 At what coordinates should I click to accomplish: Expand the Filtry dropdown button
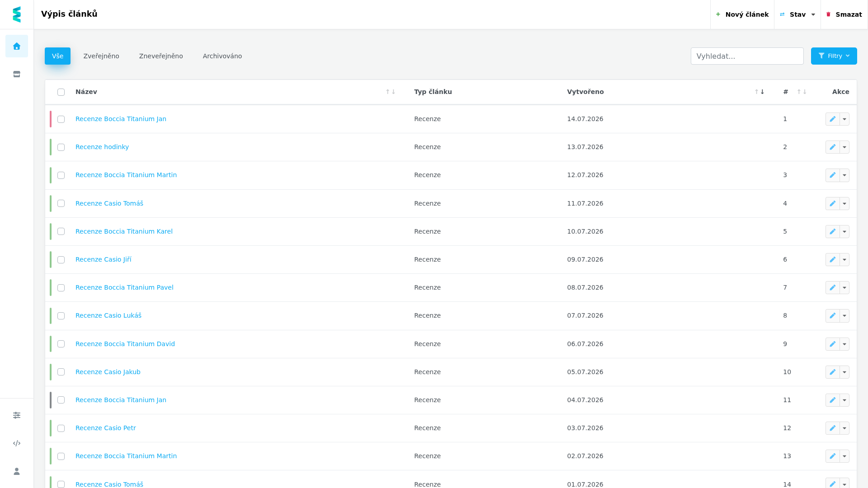(834, 56)
